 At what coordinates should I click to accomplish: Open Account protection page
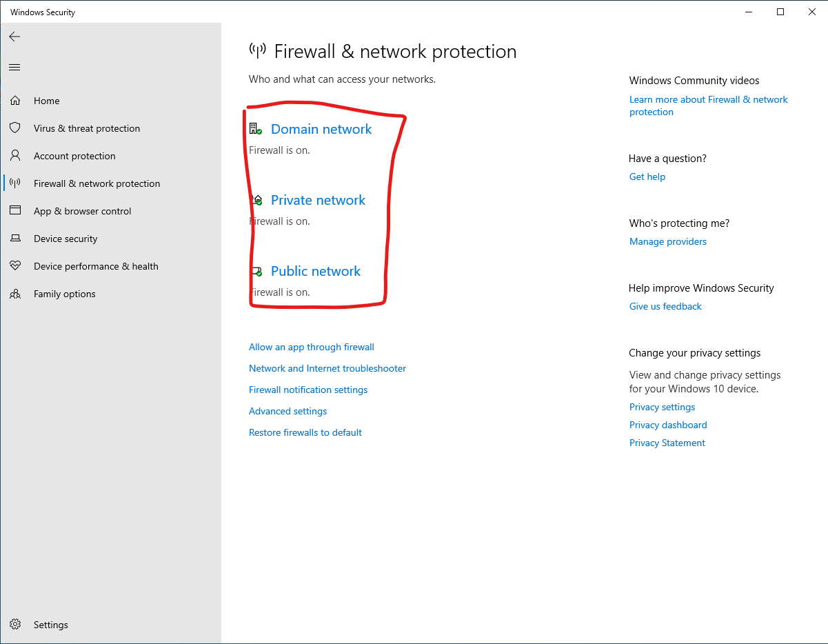[74, 156]
